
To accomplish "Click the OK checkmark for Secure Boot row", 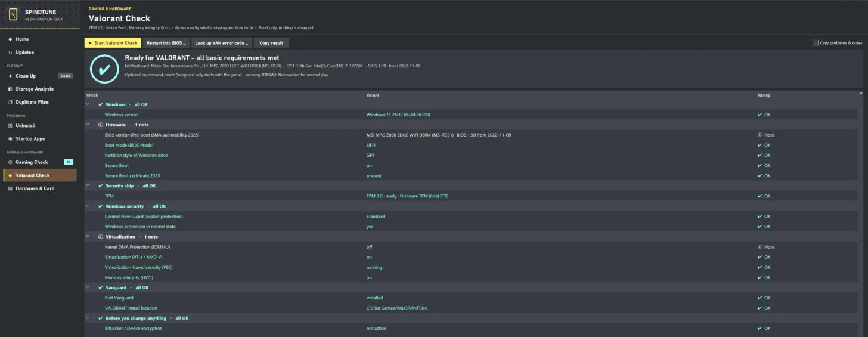I will pyautogui.click(x=760, y=165).
